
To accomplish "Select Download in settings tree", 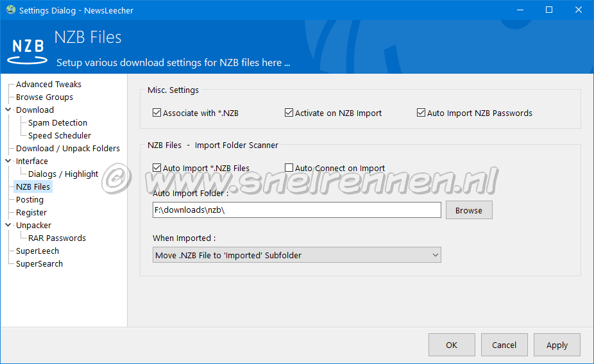I will click(35, 110).
